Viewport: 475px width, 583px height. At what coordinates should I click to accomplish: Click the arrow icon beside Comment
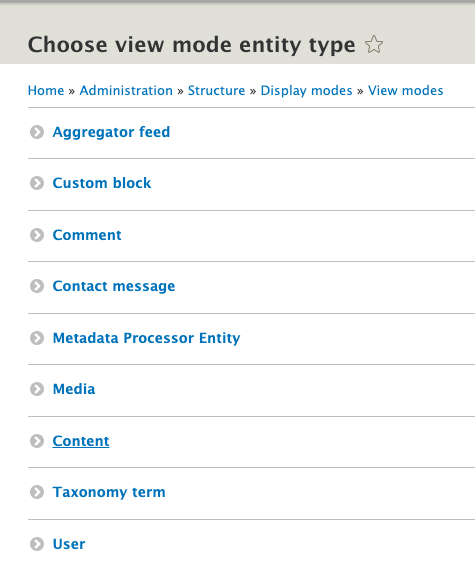coord(37,235)
